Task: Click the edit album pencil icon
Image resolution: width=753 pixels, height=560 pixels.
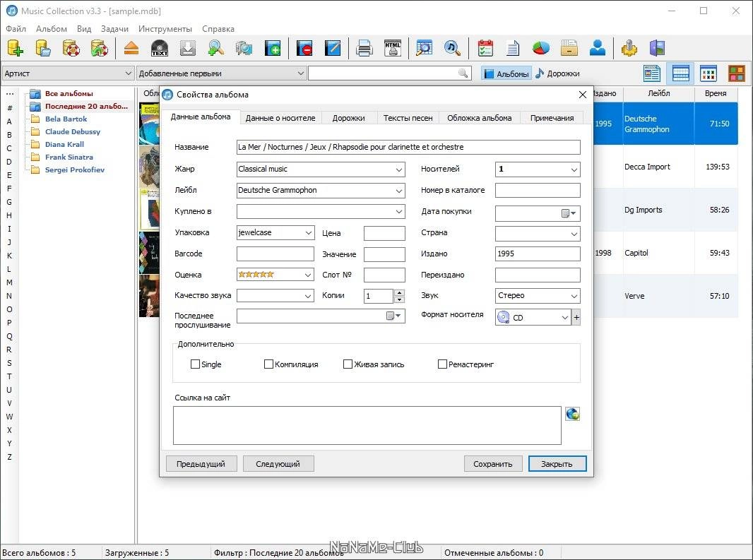Action: [x=332, y=48]
